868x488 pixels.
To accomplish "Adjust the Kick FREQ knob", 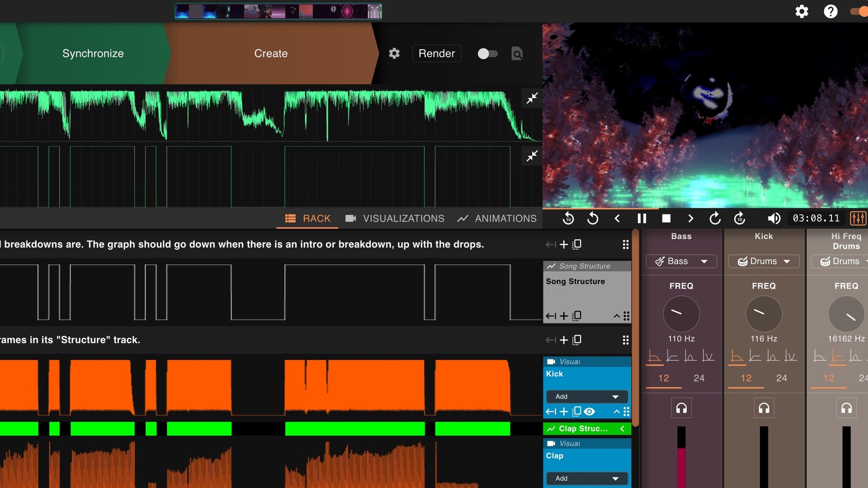I will pos(764,314).
